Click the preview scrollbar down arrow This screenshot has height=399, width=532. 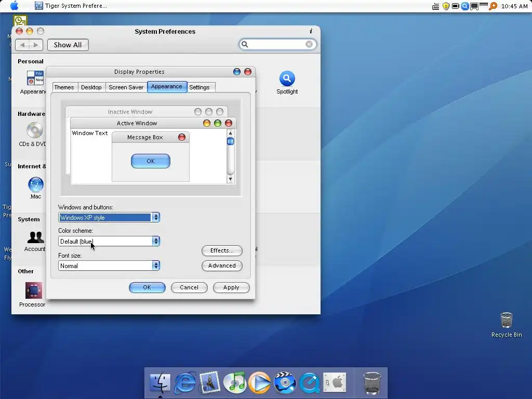(230, 179)
